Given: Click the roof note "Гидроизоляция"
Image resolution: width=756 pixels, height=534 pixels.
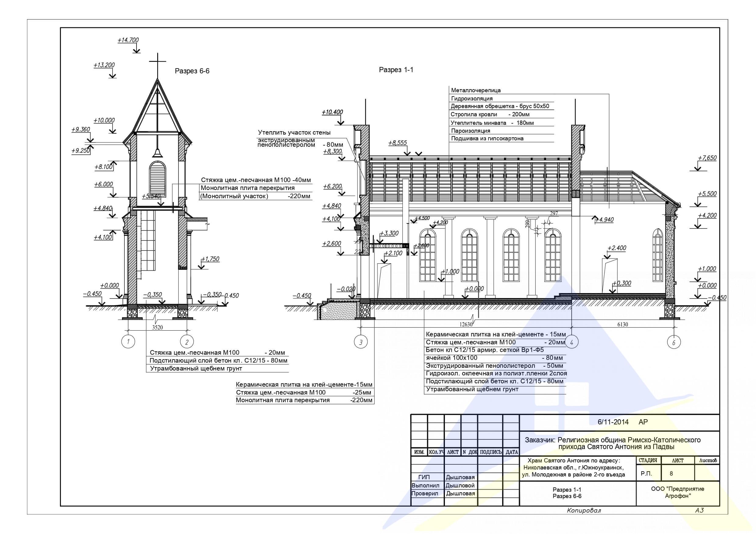Looking at the screenshot, I should tap(472, 98).
